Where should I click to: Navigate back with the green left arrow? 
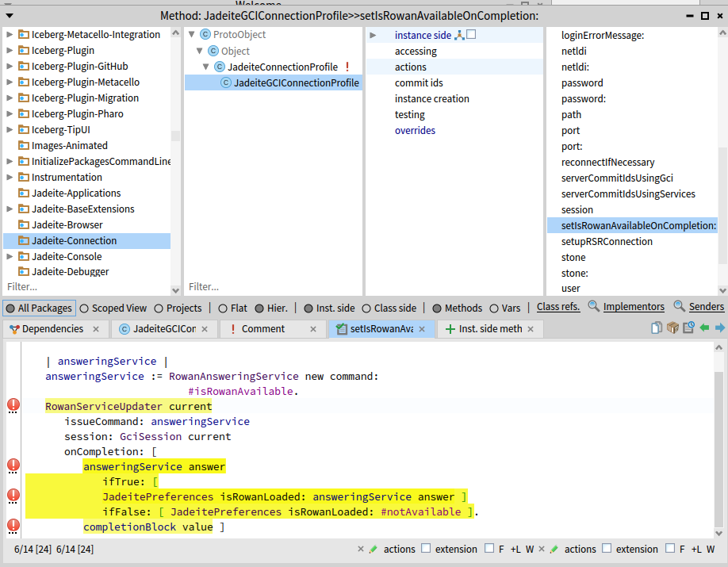click(x=704, y=328)
